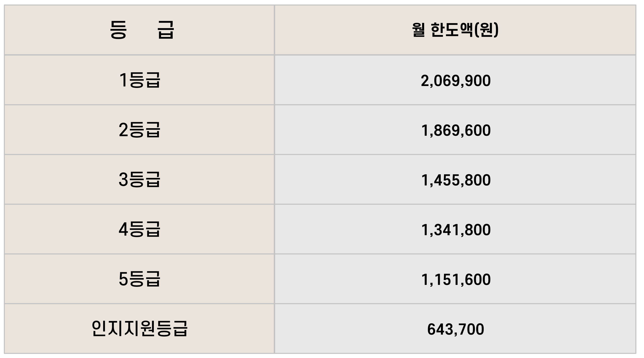Click the '등' character in the header

click(x=118, y=30)
